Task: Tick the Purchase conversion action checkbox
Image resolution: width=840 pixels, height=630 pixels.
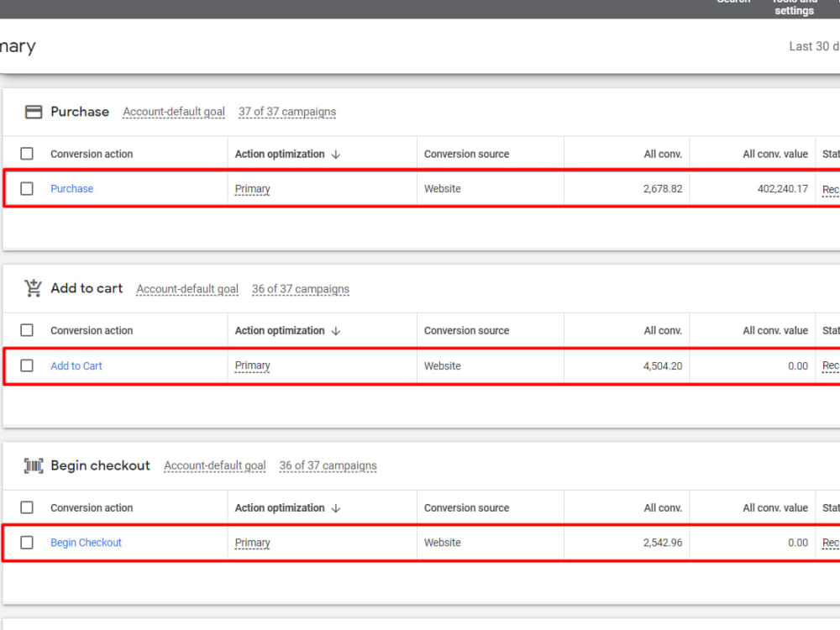Action: (x=27, y=188)
